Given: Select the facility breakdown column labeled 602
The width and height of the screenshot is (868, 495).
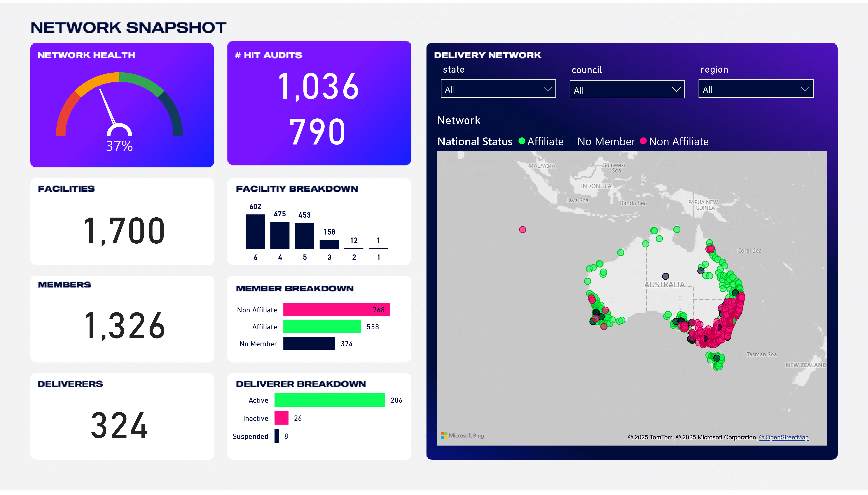Looking at the screenshot, I should tap(255, 232).
